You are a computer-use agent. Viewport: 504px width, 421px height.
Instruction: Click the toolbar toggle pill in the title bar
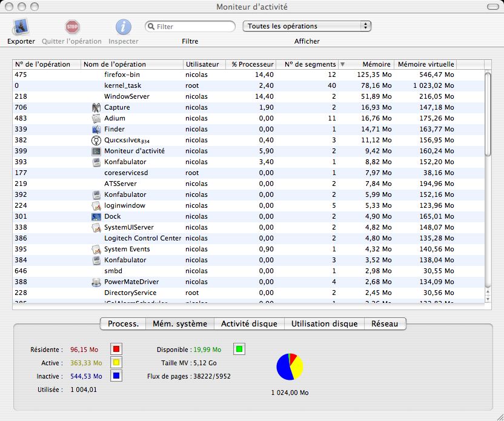(493, 7)
